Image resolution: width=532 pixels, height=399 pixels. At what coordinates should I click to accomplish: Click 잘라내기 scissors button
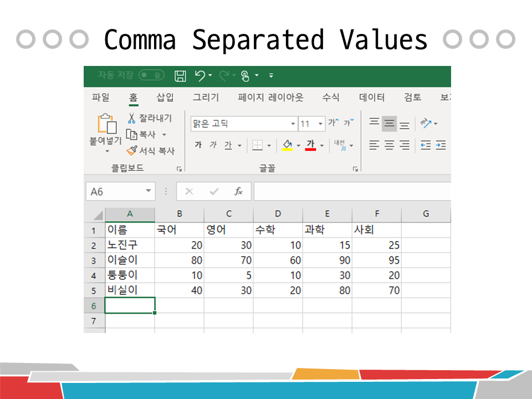pyautogui.click(x=149, y=118)
